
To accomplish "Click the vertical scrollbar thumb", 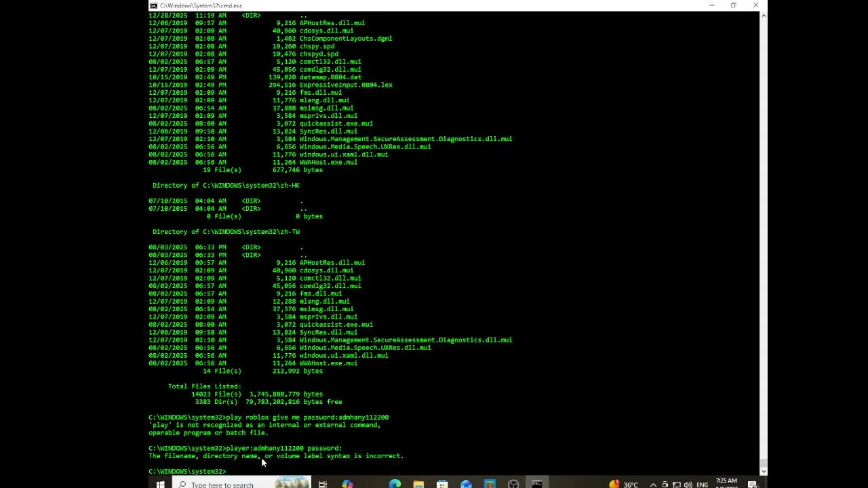I will pyautogui.click(x=763, y=463).
